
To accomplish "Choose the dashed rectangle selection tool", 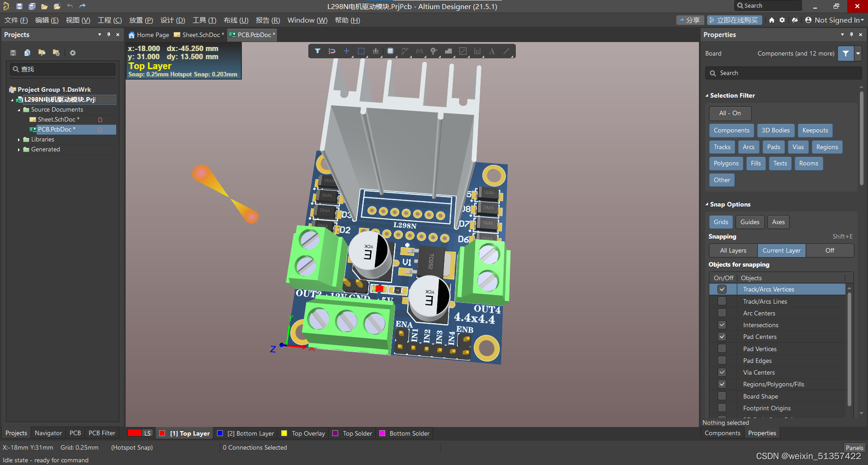I will point(361,51).
